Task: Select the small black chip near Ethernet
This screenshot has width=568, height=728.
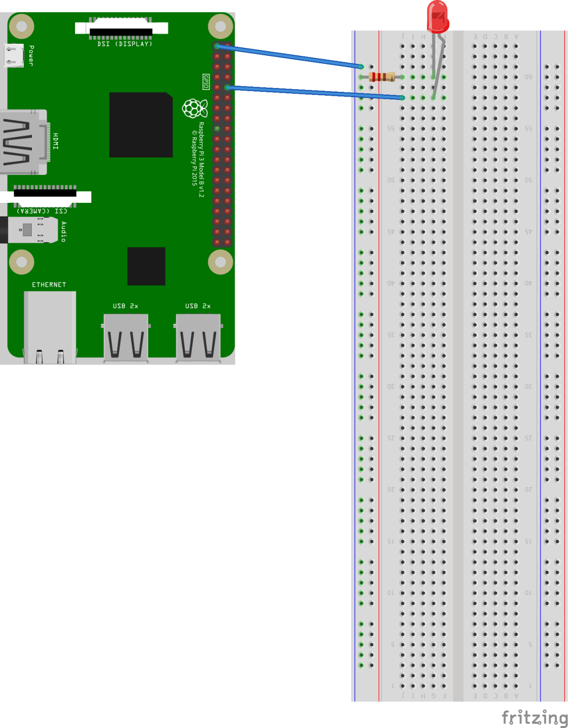Action: [146, 266]
